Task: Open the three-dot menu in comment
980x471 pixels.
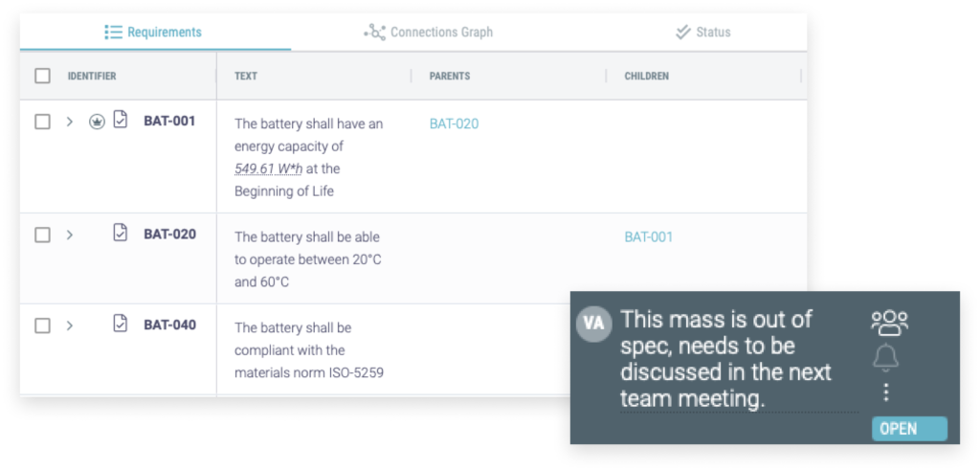Action: point(885,392)
